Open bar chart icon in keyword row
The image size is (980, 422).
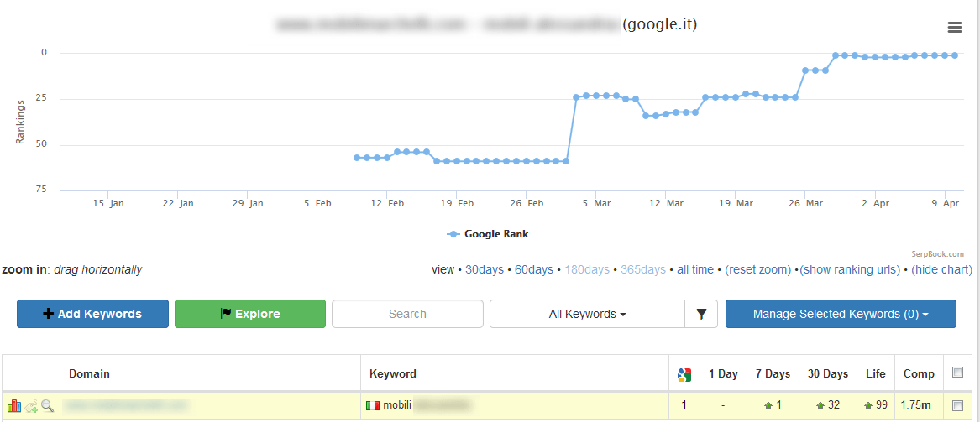coord(14,406)
